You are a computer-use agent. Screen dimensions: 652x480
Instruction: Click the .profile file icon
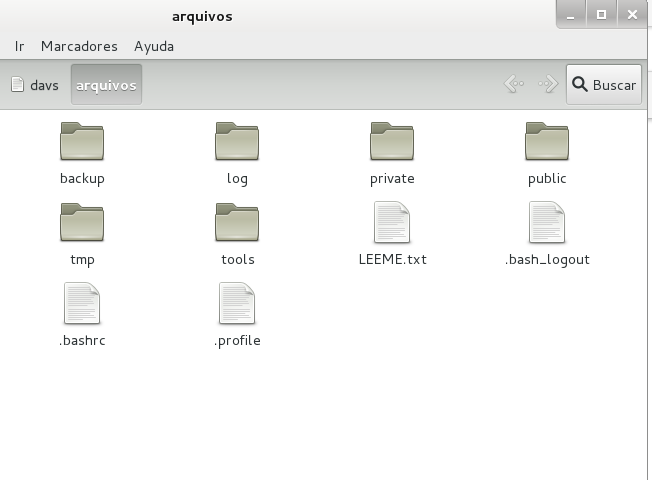(237, 304)
